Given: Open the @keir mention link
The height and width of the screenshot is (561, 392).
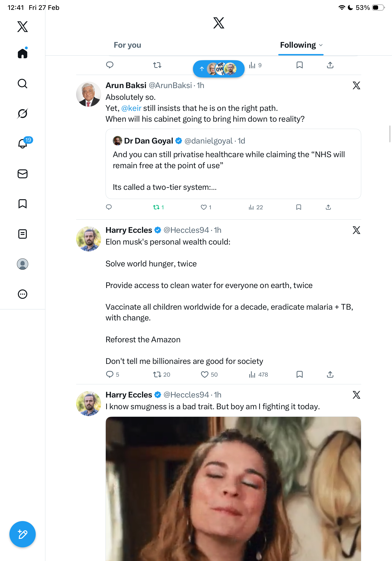Looking at the screenshot, I should [131, 108].
